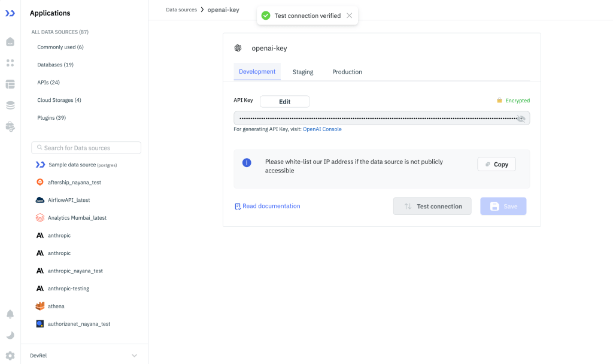The height and width of the screenshot is (364, 613).
Task: Select aftership_nayana_test data source
Action: (x=74, y=182)
